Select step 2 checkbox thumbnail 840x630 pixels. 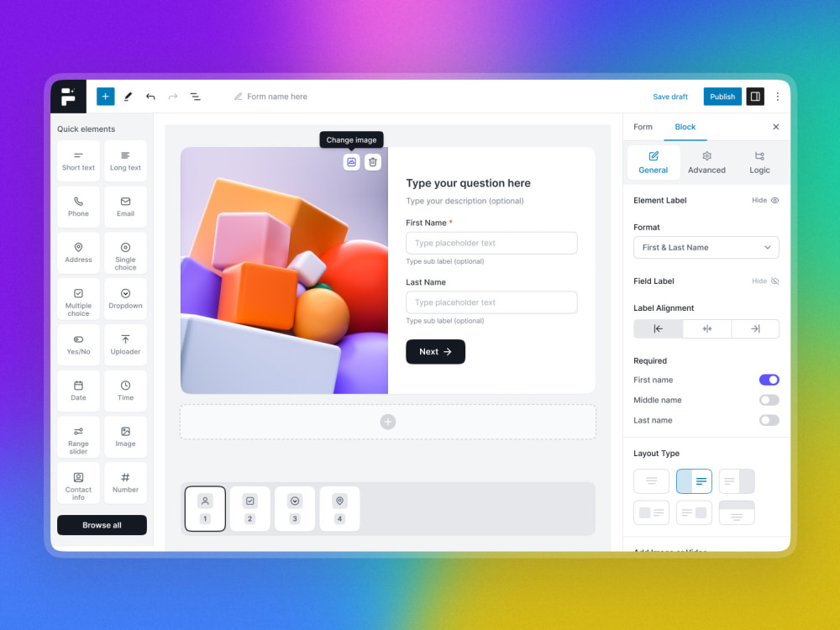click(x=250, y=509)
